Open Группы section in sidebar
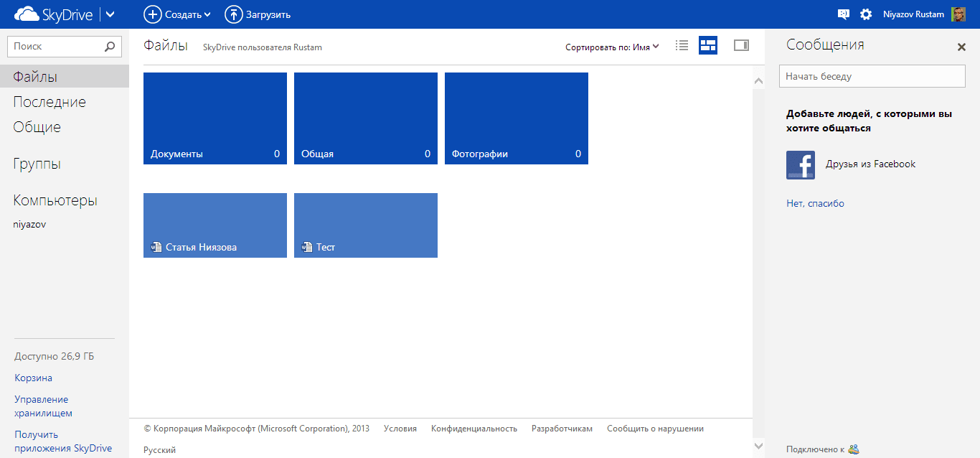This screenshot has width=980, height=458. click(x=37, y=164)
